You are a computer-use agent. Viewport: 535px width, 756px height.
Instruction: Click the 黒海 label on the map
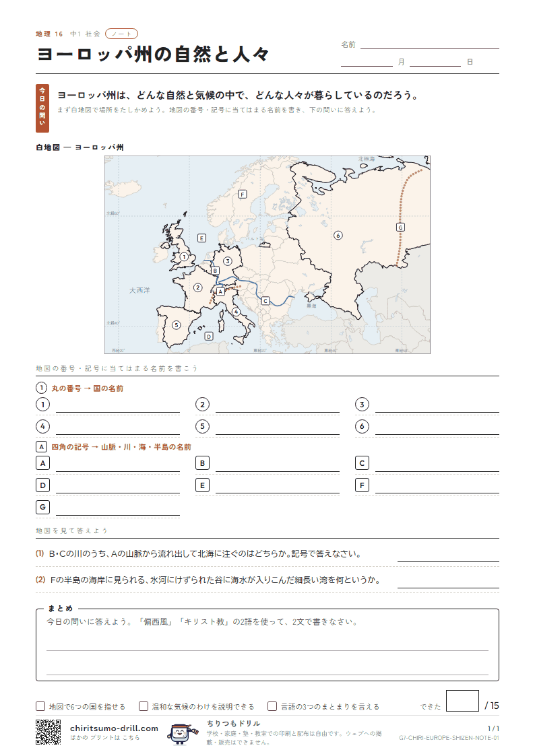[311, 306]
